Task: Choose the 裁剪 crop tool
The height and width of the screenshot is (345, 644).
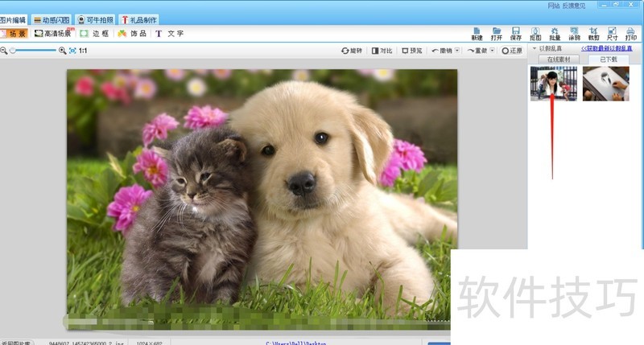Action: 593,34
